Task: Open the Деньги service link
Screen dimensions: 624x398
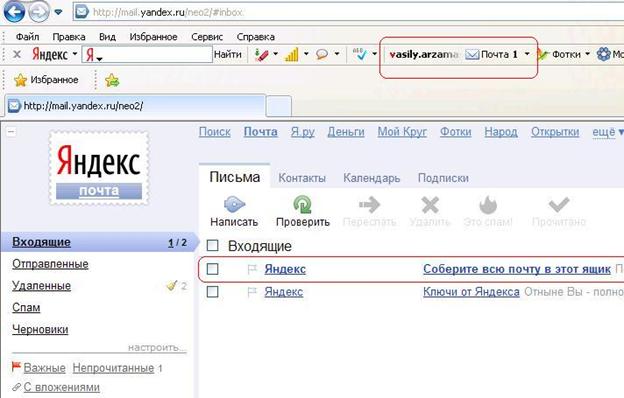Action: tap(346, 132)
